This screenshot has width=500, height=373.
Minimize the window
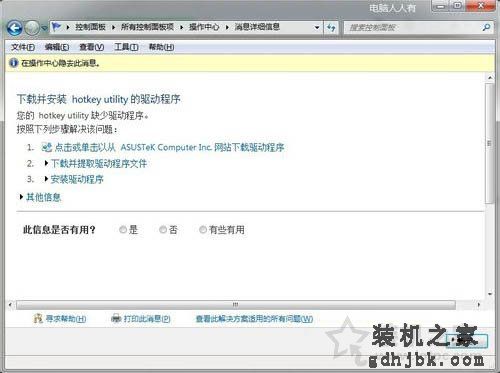pyautogui.click(x=441, y=6)
